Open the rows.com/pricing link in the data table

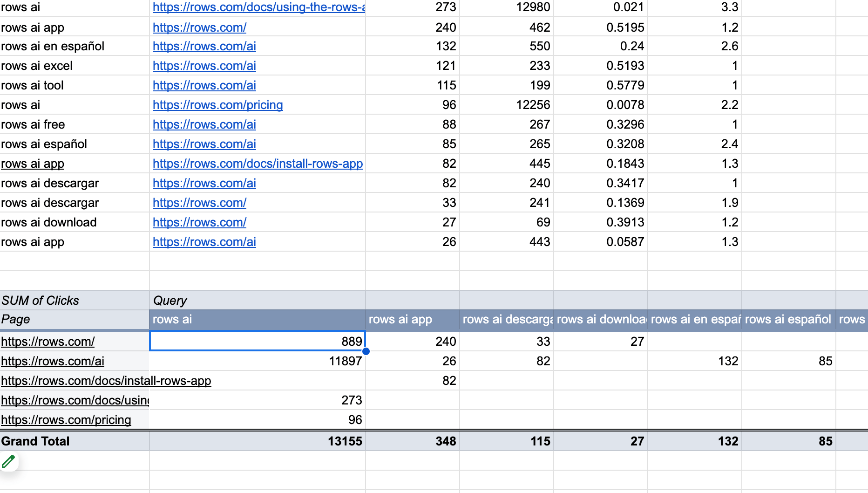pos(217,105)
